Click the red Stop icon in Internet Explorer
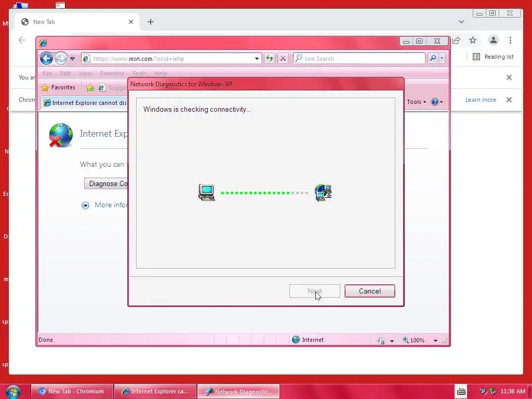The height and width of the screenshot is (399, 532). coord(283,58)
